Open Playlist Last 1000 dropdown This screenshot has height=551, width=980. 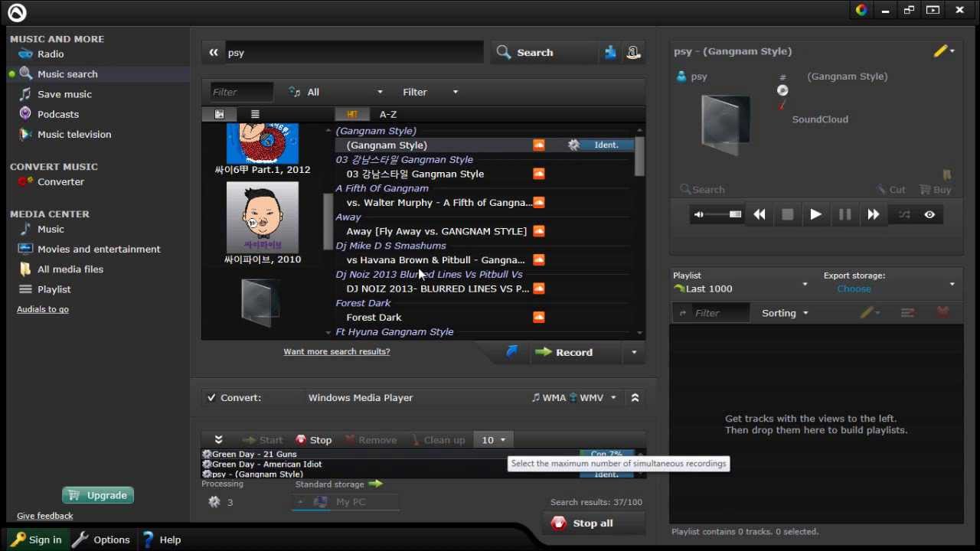tap(740, 289)
